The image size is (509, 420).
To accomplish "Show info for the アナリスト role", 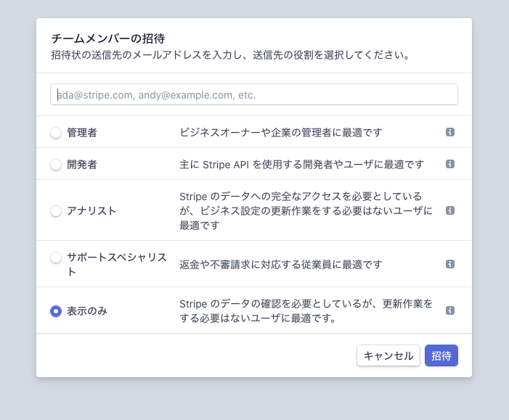I will (x=450, y=210).
